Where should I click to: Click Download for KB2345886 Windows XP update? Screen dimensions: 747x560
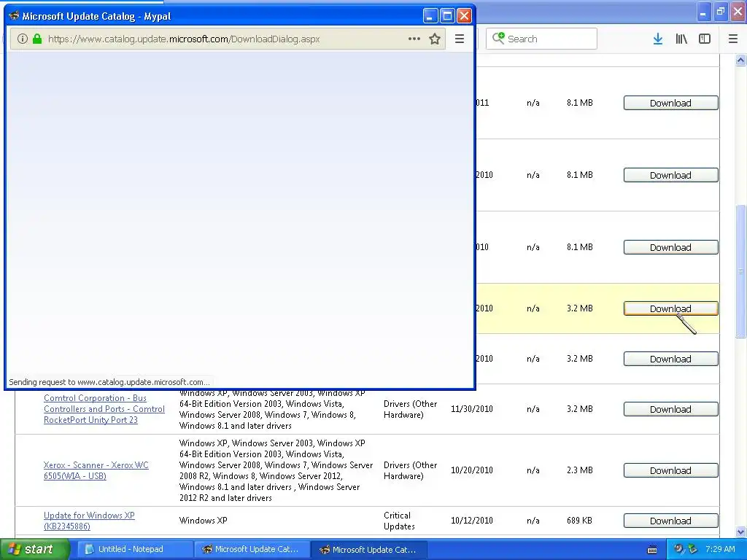(x=671, y=521)
